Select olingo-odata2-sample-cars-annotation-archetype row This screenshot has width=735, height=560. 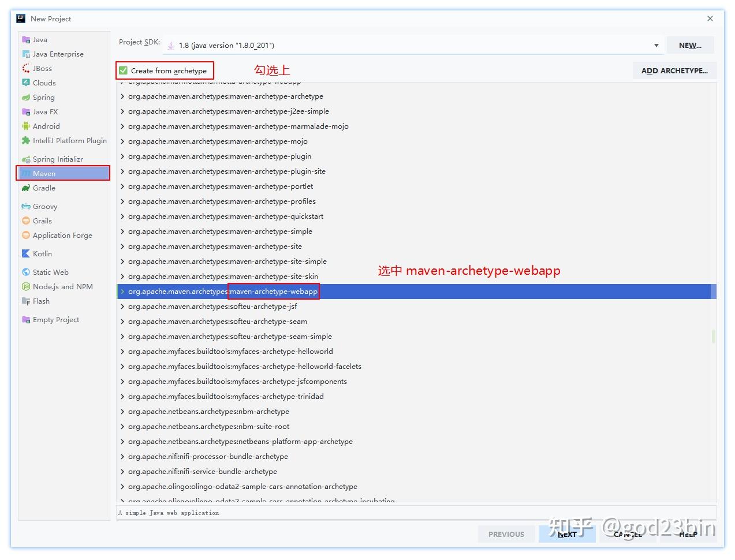click(416, 487)
